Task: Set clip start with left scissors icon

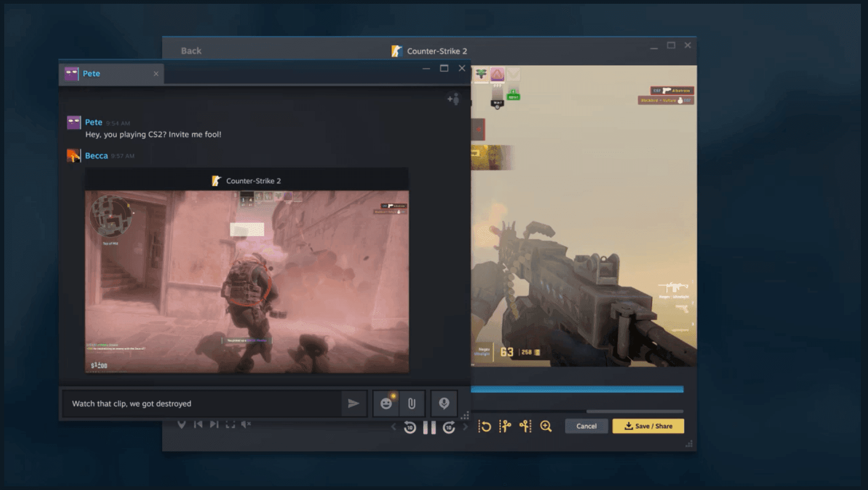Action: click(x=505, y=427)
